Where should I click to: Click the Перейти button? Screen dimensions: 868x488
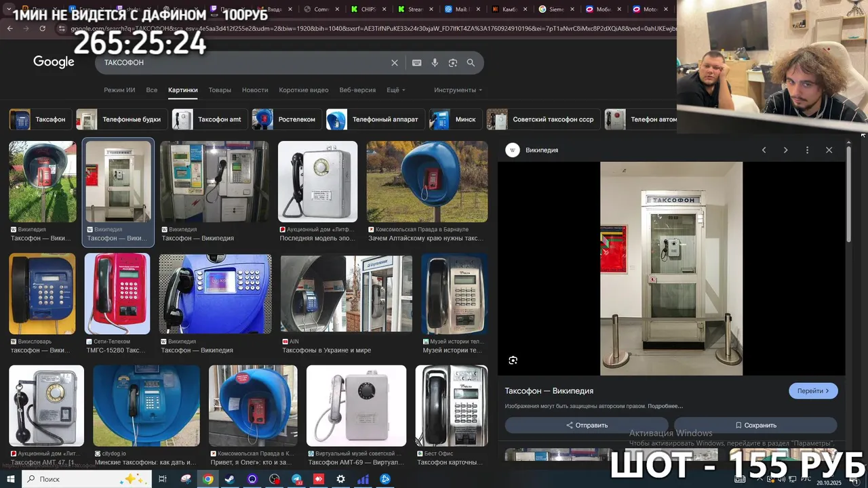(813, 391)
